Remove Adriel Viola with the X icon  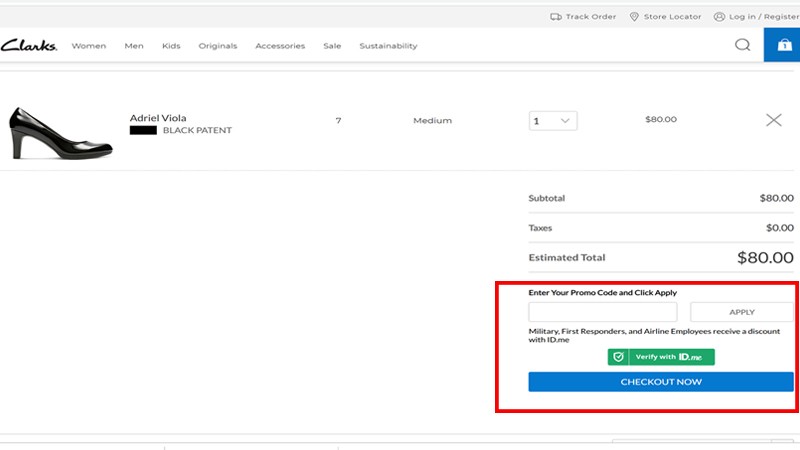point(773,120)
